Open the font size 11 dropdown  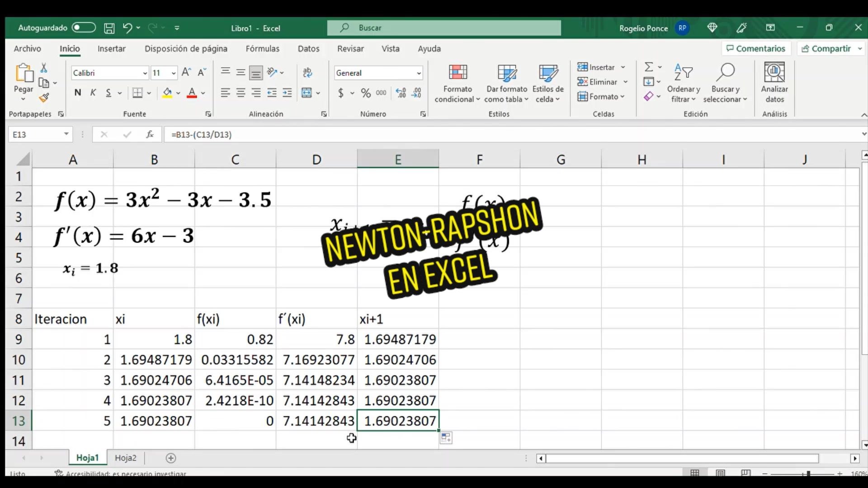coord(174,73)
